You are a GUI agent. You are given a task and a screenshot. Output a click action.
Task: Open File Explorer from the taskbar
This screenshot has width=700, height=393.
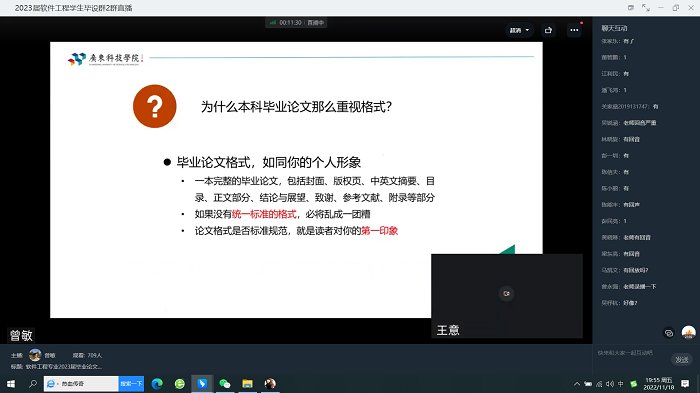(x=247, y=384)
